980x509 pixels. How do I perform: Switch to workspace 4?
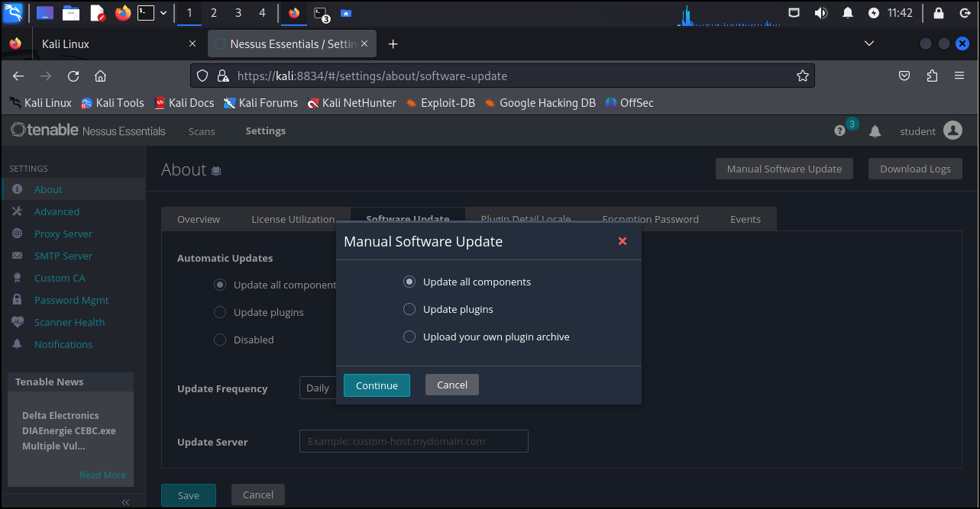[262, 13]
